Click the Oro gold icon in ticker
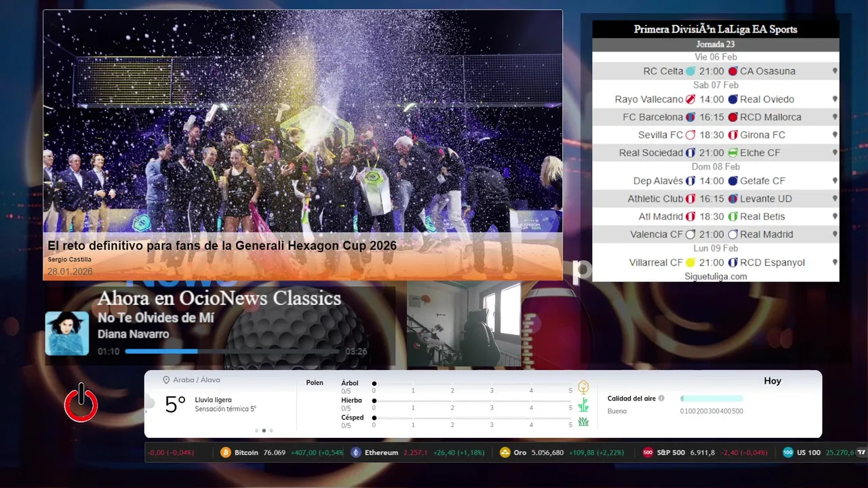 coord(505,453)
